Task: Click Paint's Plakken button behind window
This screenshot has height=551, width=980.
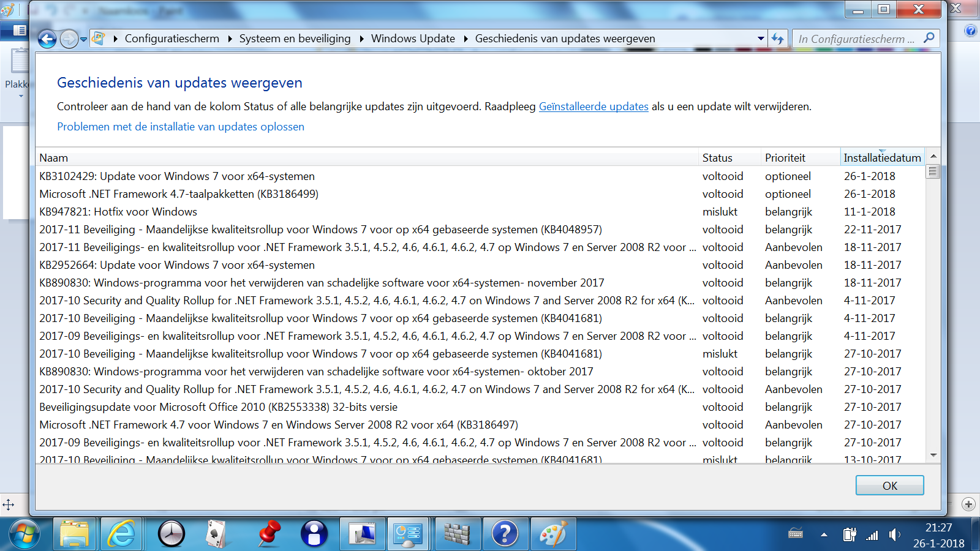Action: pyautogui.click(x=17, y=72)
